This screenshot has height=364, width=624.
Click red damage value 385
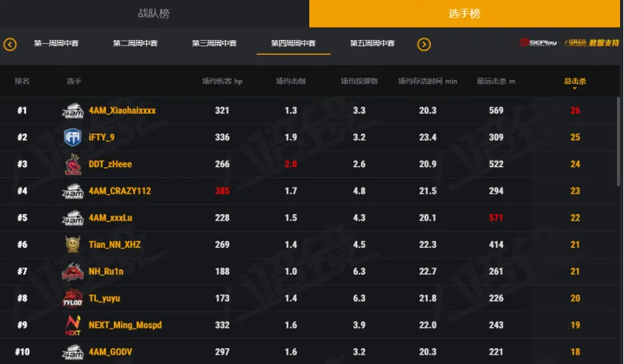click(x=222, y=191)
